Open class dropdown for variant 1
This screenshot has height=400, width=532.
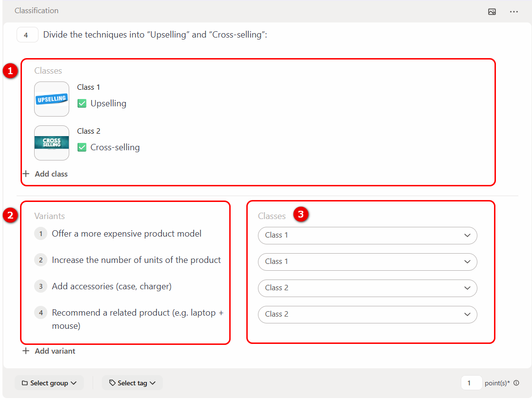pos(367,235)
